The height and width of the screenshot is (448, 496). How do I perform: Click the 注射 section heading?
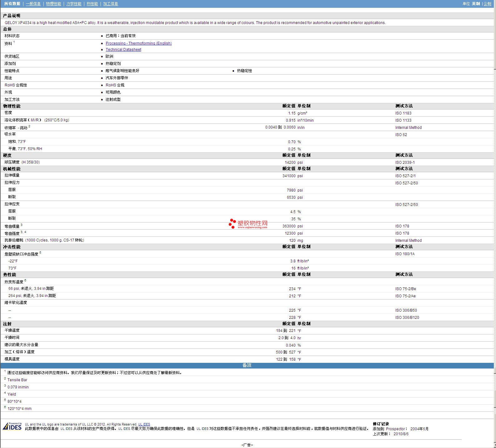(7, 324)
